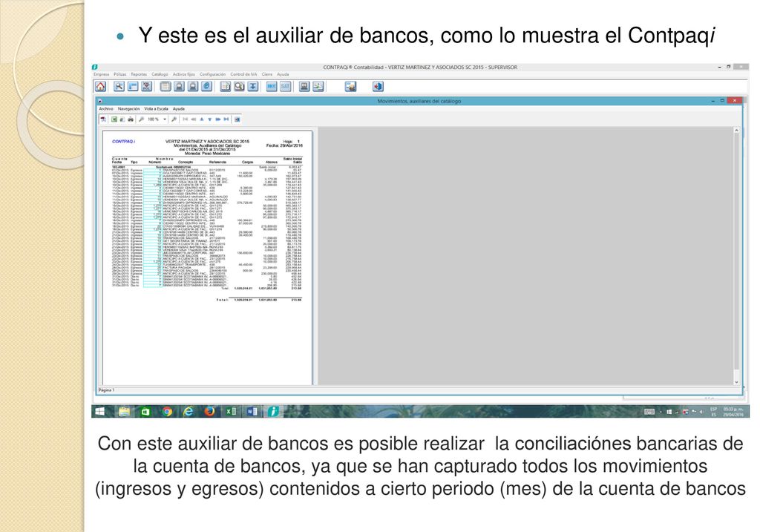Open Word from taskbar
Viewport: 760px width, 532px height.
point(252,411)
